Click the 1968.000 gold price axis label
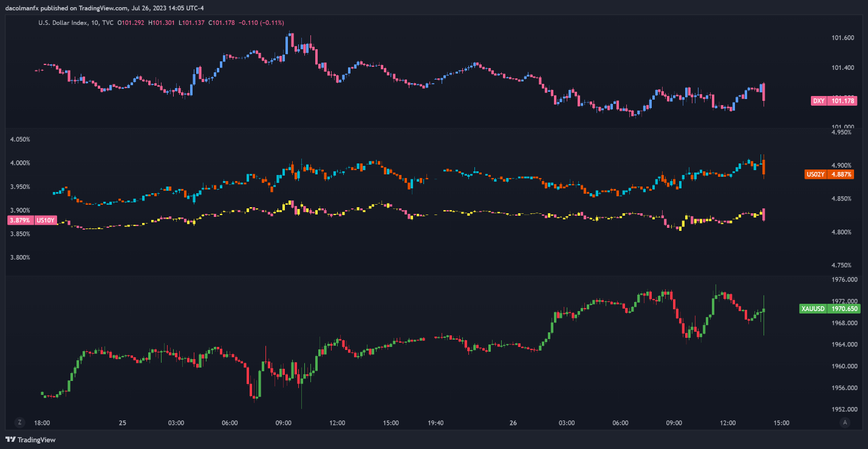868x449 pixels. click(844, 323)
